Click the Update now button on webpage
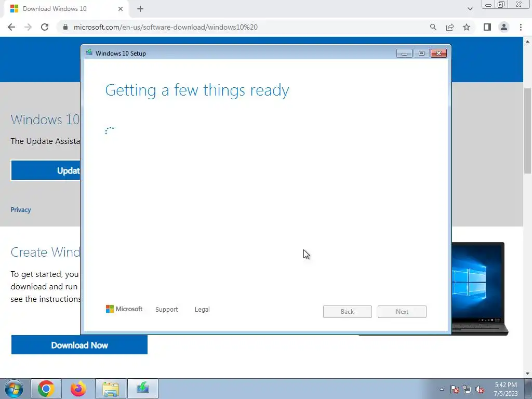Image resolution: width=532 pixels, height=399 pixels. coord(46,170)
